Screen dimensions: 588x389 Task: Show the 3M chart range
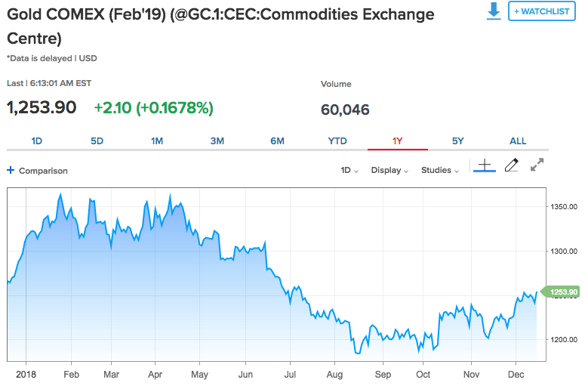point(217,141)
